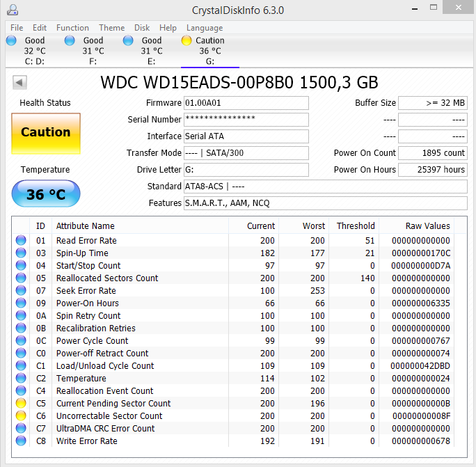Click the status icon for Temperature attribute row
This screenshot has width=476, height=467.
(x=21, y=378)
